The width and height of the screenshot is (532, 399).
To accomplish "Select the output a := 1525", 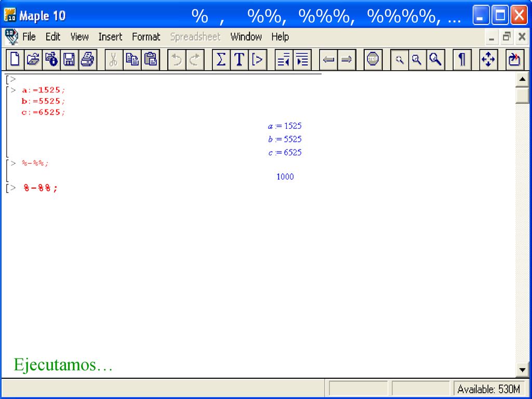I will [285, 126].
